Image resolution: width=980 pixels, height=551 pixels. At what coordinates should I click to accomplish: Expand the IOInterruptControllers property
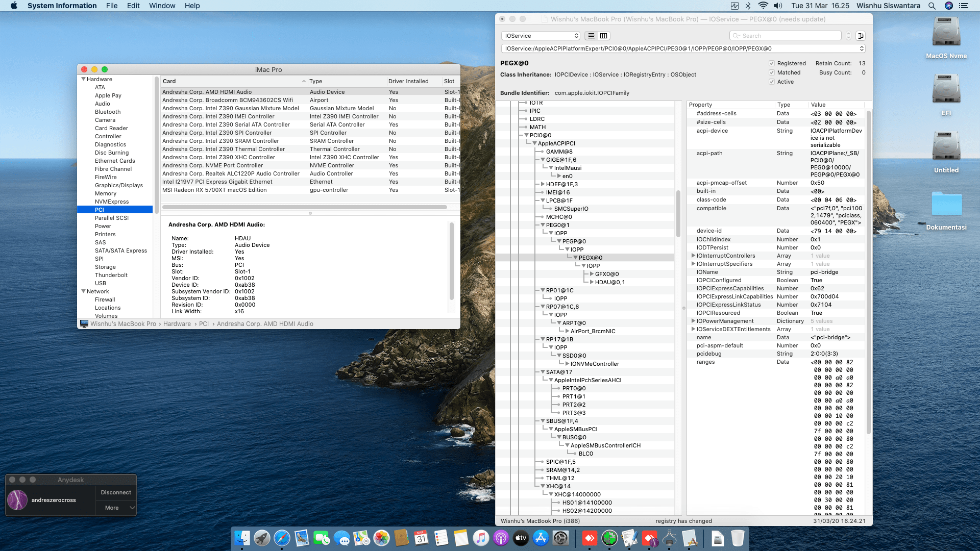[x=693, y=256]
